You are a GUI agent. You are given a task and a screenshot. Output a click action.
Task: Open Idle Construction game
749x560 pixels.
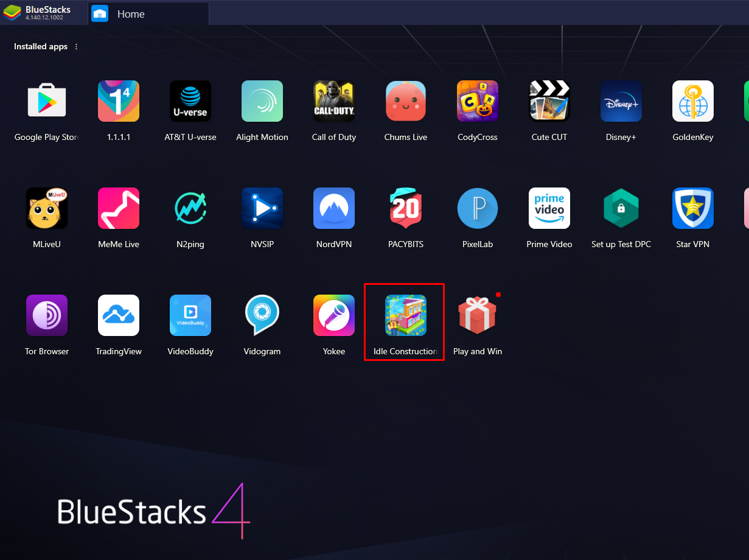point(406,315)
